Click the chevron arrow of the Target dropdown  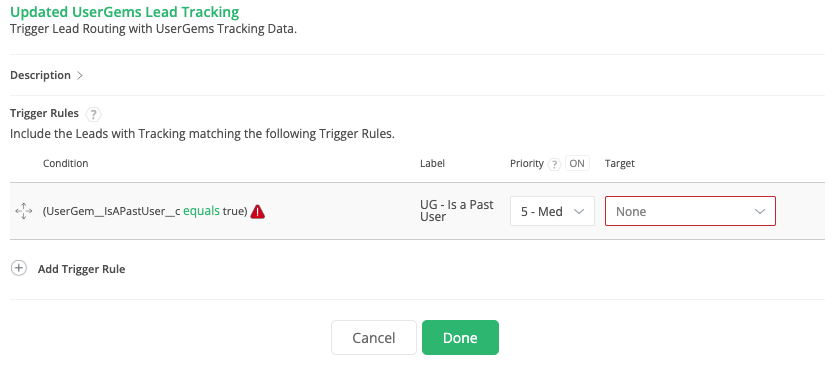tap(760, 211)
